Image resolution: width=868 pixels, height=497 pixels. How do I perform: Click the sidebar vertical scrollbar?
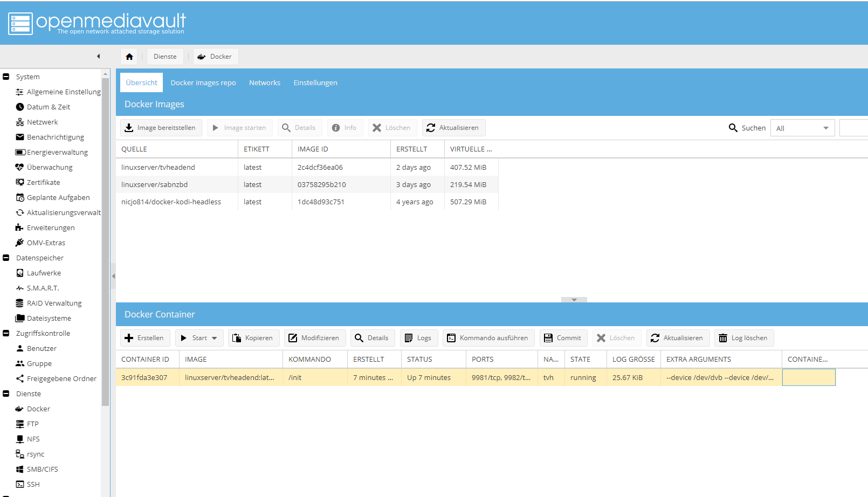point(106,242)
